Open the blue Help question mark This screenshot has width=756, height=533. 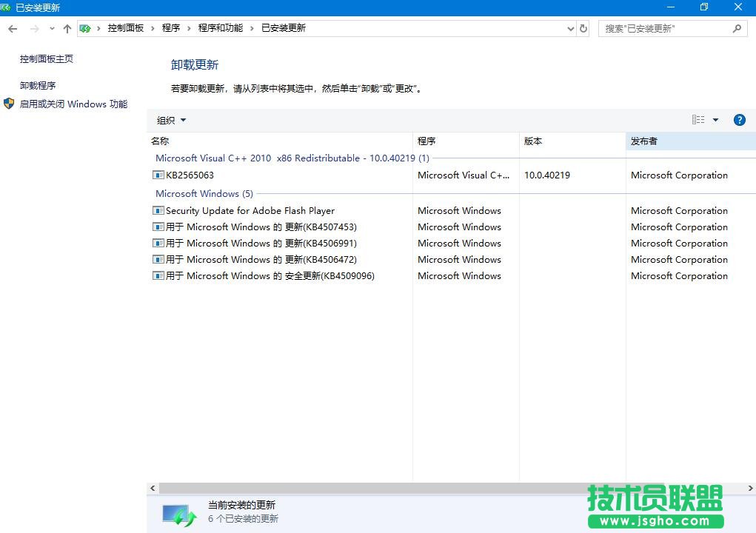coord(739,119)
